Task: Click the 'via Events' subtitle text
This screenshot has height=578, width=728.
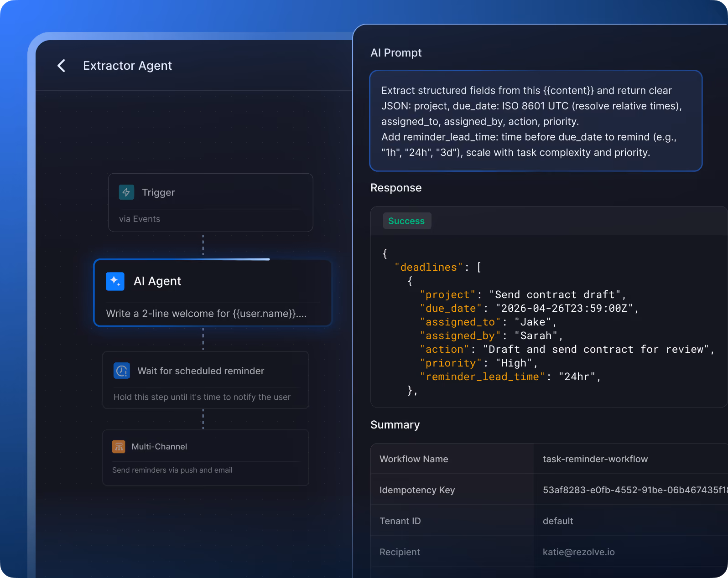Action: click(x=140, y=219)
